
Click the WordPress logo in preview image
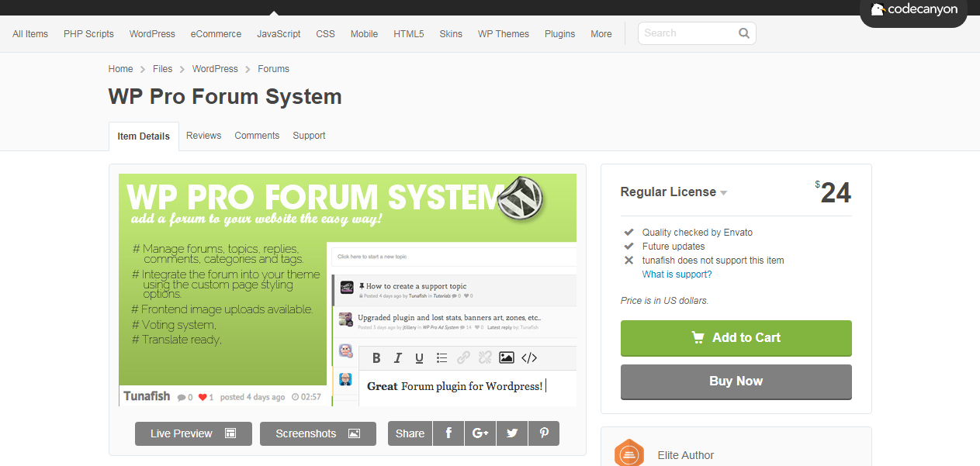pos(521,198)
